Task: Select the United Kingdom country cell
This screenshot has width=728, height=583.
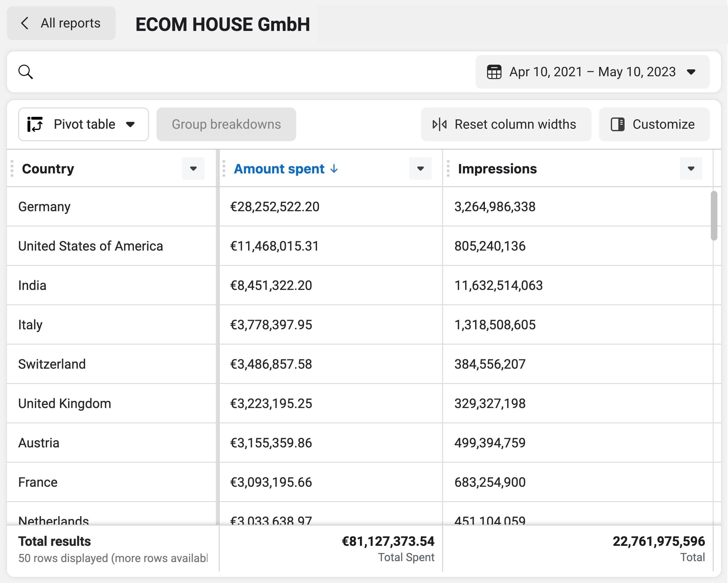Action: coord(112,404)
